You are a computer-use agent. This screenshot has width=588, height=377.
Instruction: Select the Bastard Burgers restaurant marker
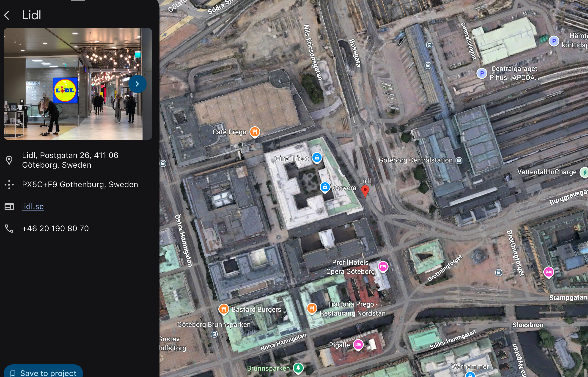click(224, 309)
